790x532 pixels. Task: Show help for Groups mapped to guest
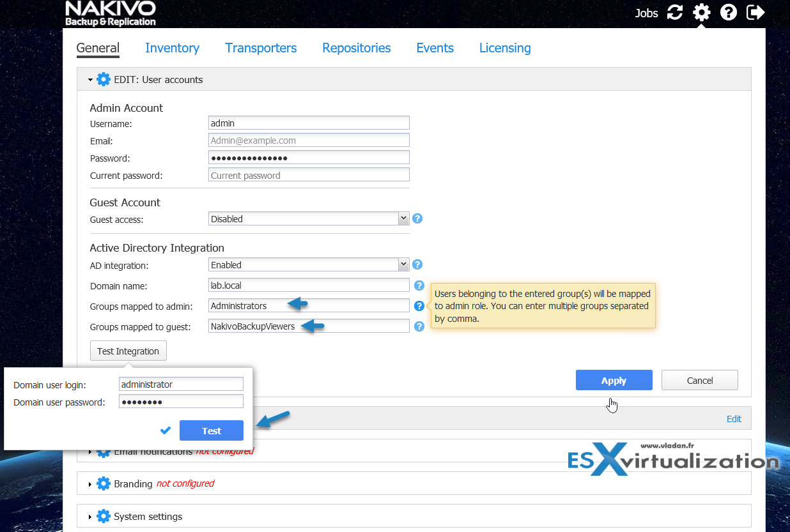click(419, 326)
